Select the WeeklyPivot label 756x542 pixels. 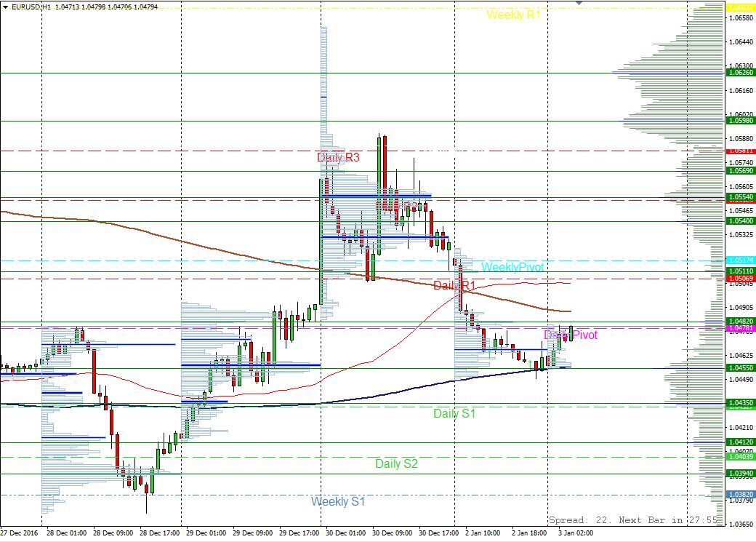(512, 267)
